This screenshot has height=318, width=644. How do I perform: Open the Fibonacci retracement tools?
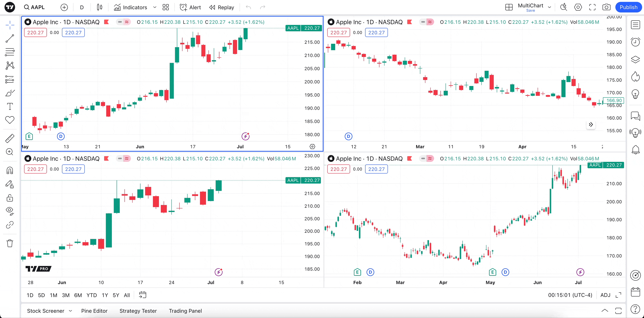click(10, 52)
